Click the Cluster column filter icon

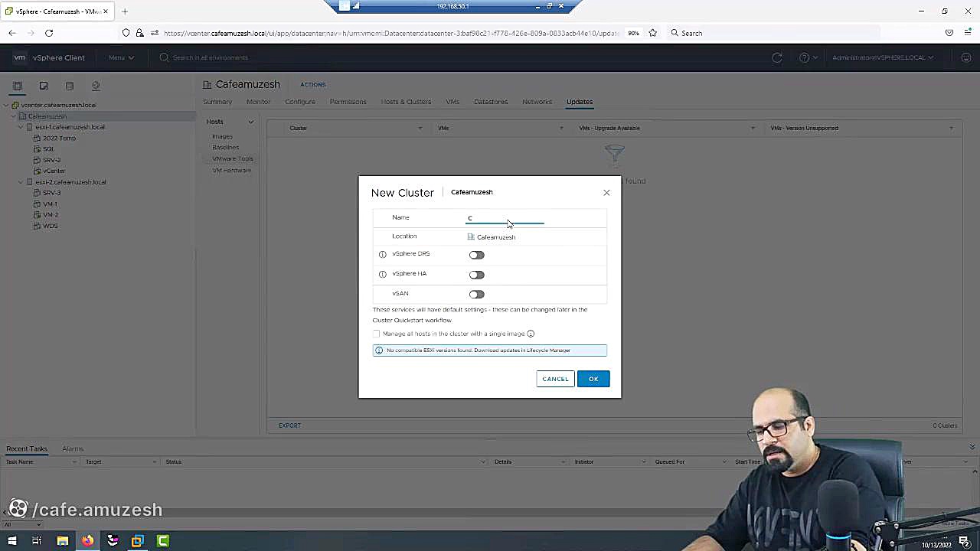click(420, 128)
